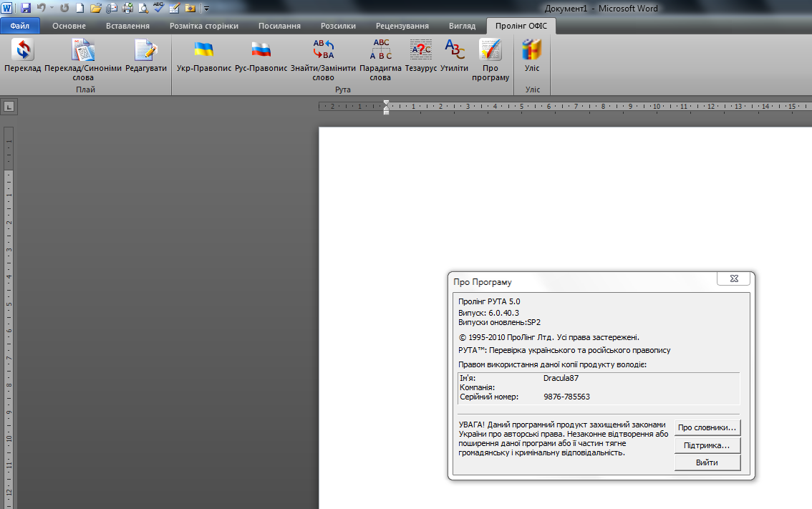Click the Редагувати tool
Screen dimensions: 812x509
click(x=146, y=56)
